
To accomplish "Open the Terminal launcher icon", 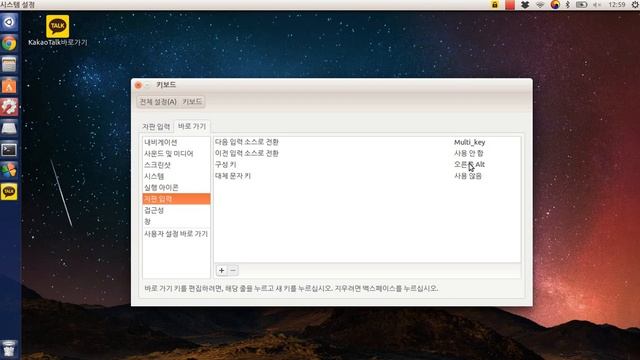I will pos(9,149).
